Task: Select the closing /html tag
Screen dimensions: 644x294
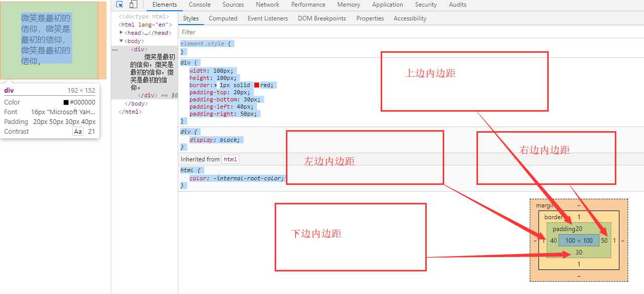Action: tap(130, 112)
